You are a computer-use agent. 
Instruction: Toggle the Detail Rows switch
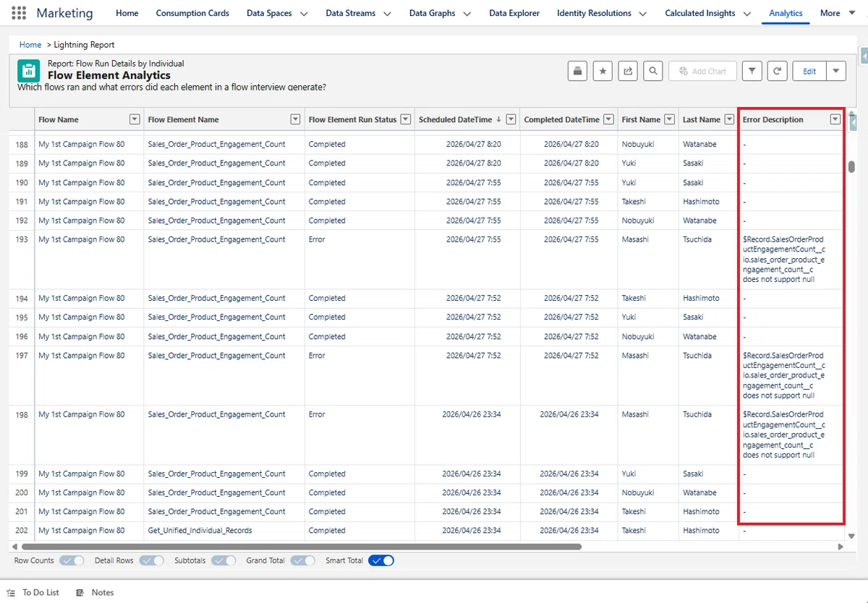(151, 560)
